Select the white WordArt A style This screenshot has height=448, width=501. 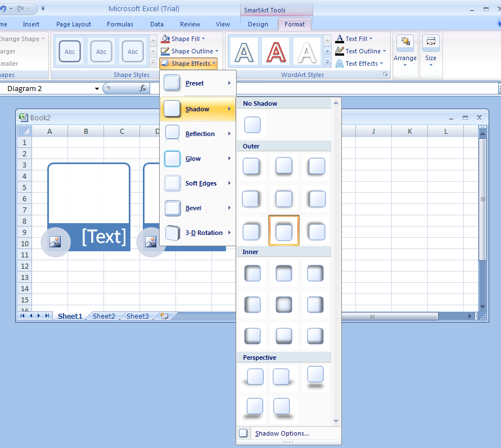coord(307,52)
